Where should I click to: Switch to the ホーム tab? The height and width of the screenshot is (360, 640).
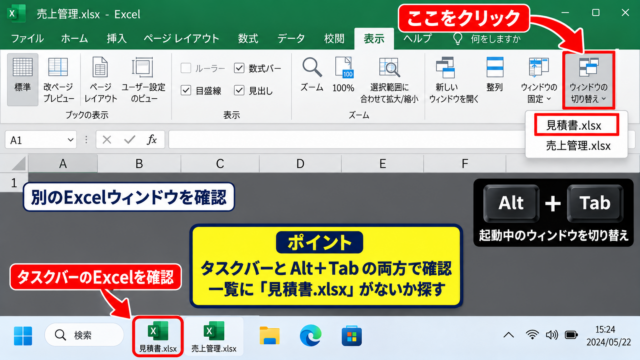coord(74,39)
